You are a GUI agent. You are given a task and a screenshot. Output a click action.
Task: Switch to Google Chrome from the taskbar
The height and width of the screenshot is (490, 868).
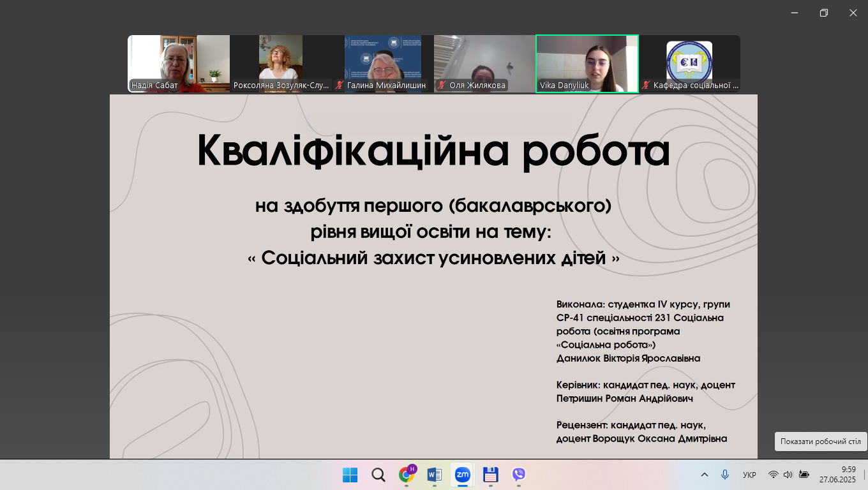point(407,475)
